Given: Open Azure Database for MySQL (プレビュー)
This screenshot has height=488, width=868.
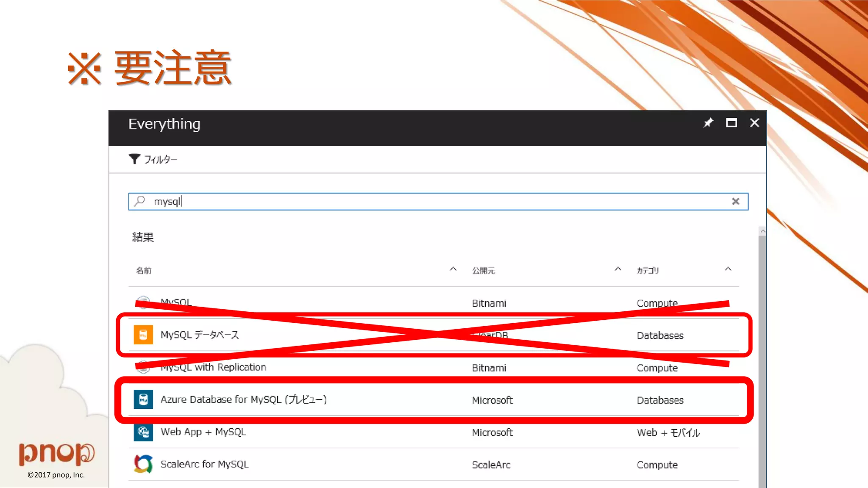Looking at the screenshot, I should 244,399.
